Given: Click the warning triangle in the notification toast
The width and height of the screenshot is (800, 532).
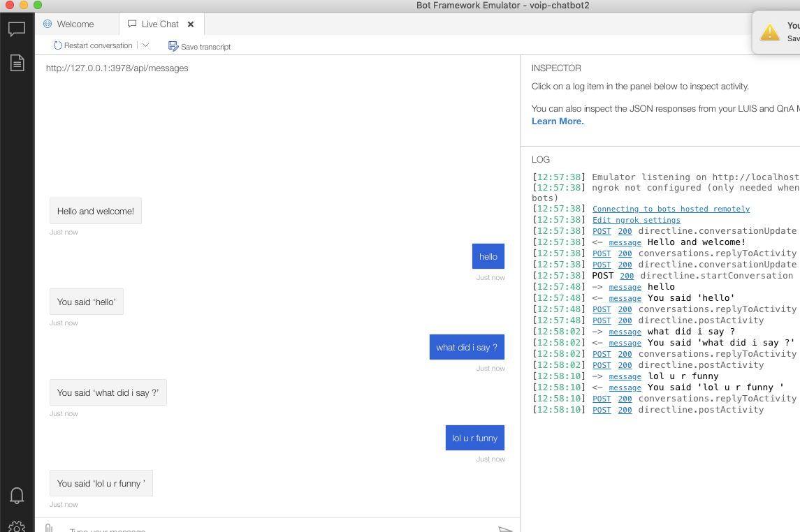Looking at the screenshot, I should click(x=769, y=31).
